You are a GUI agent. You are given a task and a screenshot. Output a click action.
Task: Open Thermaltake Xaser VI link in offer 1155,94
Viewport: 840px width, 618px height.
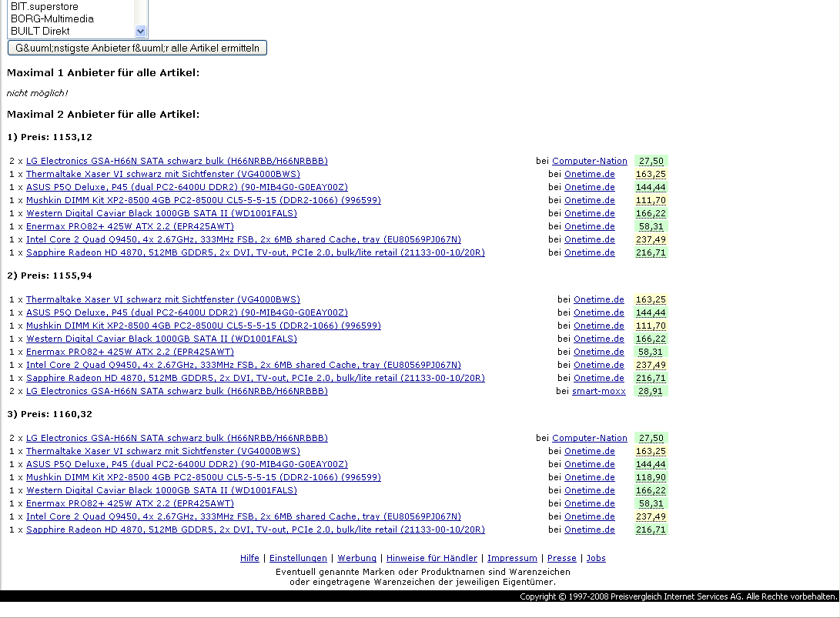point(163,299)
